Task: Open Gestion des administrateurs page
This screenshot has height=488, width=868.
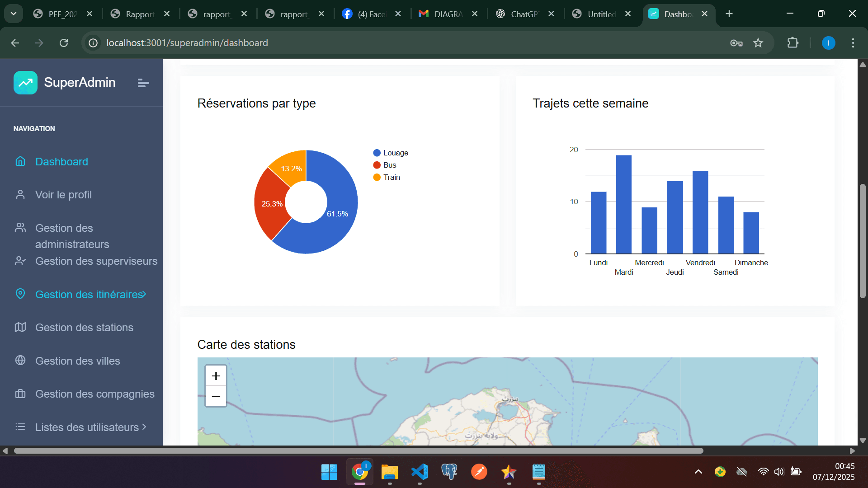Action: point(72,236)
